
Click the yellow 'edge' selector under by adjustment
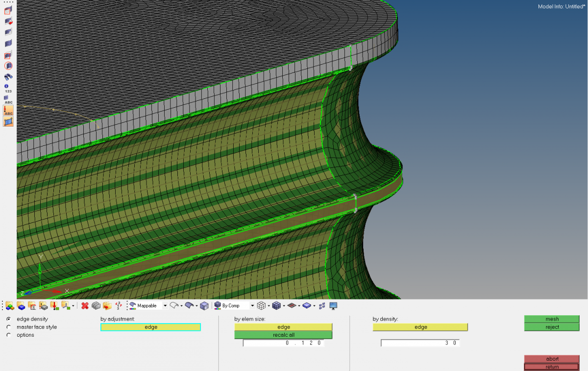click(x=150, y=327)
